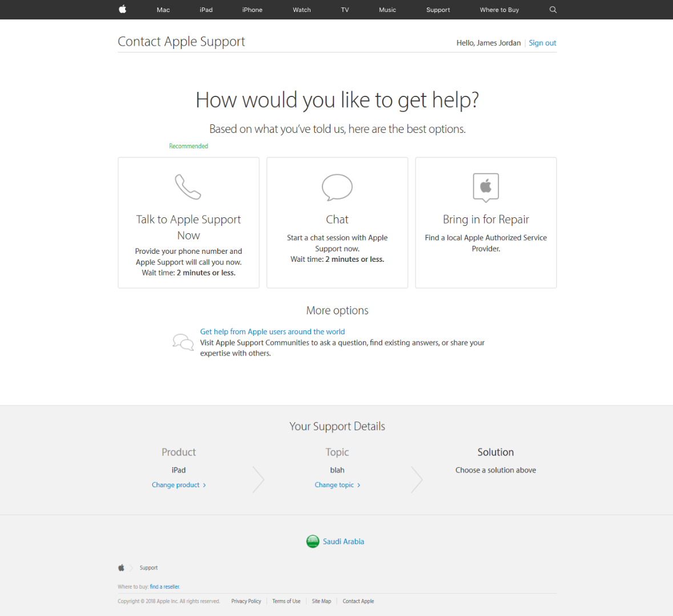Screen dimensions: 673x616
Task: Open the Support menu item
Action: (438, 10)
